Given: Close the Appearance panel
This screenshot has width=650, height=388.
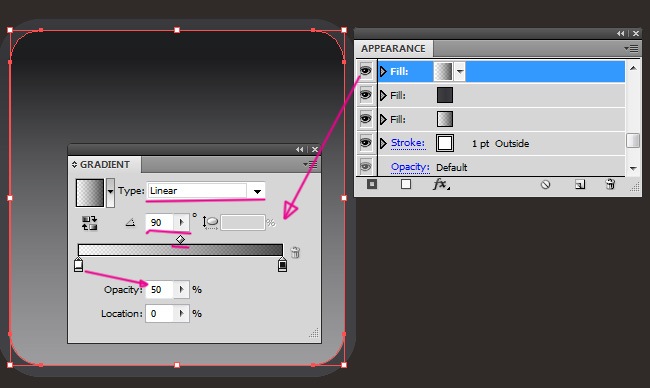Looking at the screenshot, I should [x=635, y=34].
